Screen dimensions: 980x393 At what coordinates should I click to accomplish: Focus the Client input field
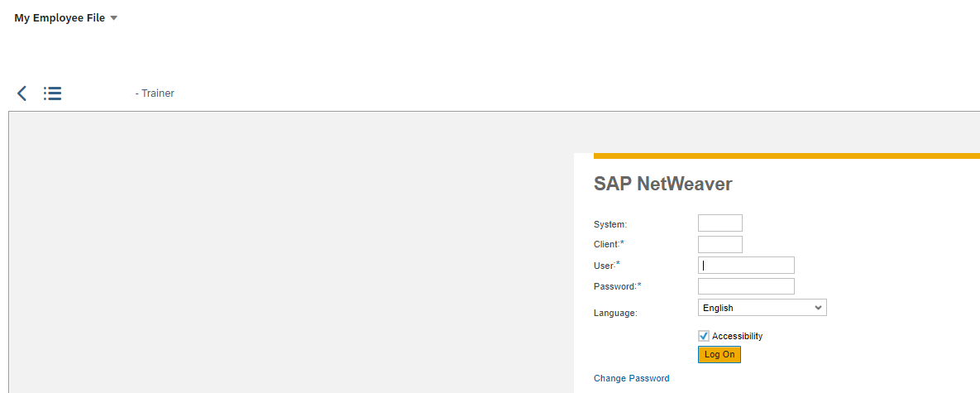tap(720, 244)
